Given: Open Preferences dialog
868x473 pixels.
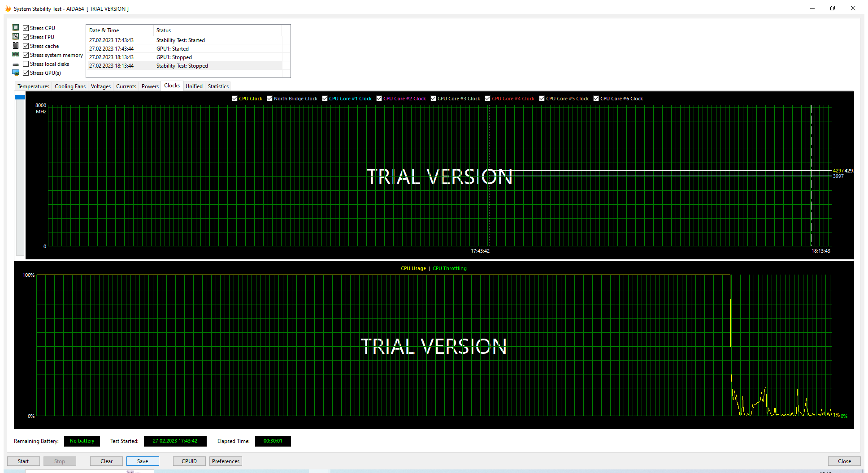Looking at the screenshot, I should tap(226, 461).
